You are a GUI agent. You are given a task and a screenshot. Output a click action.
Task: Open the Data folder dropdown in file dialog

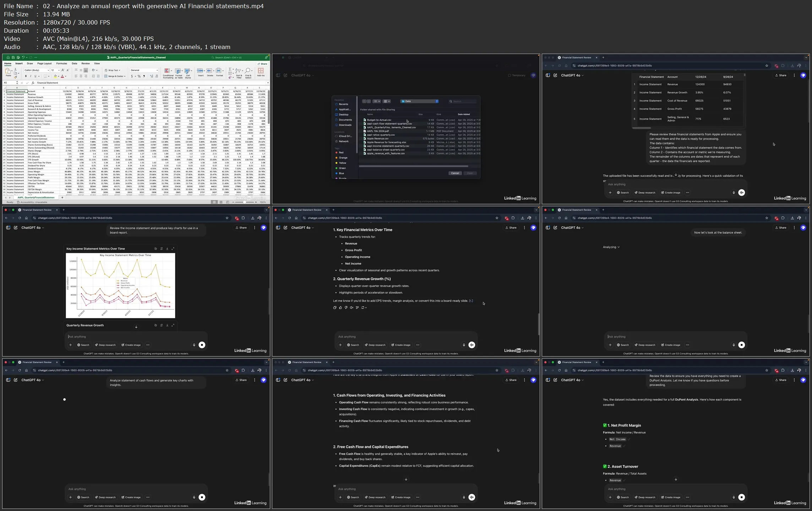420,101
